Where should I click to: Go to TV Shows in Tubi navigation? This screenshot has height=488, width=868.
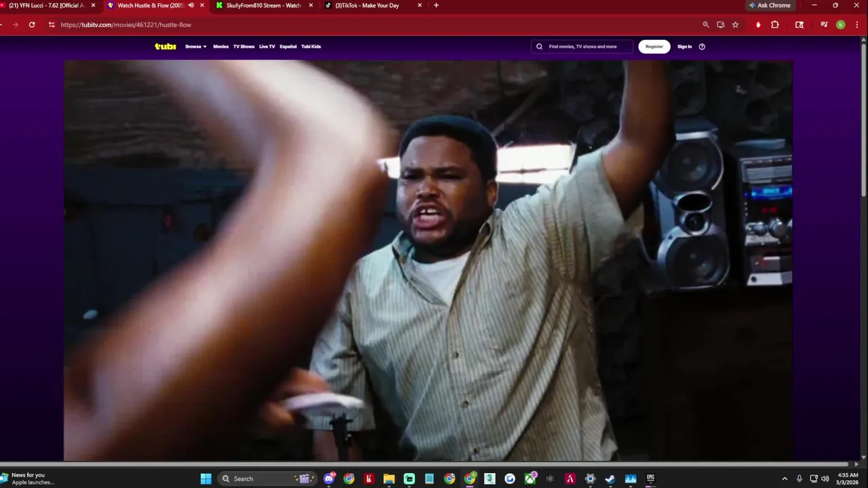[x=244, y=47]
